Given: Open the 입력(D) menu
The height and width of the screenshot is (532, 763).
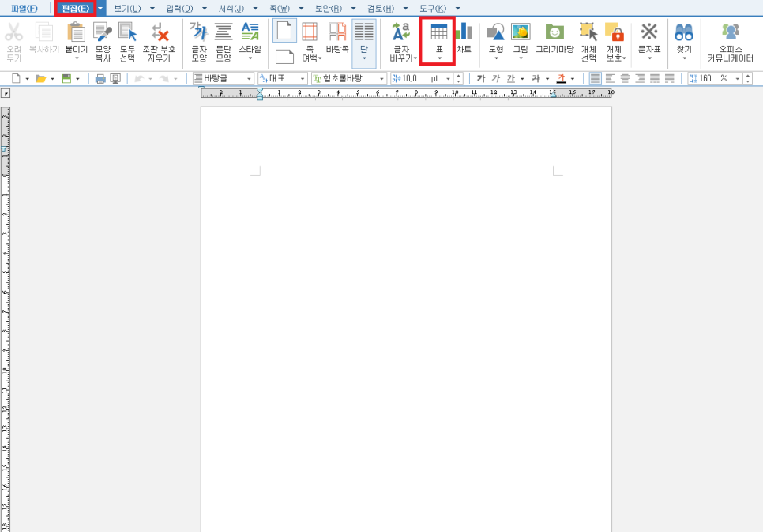Looking at the screenshot, I should [x=179, y=8].
